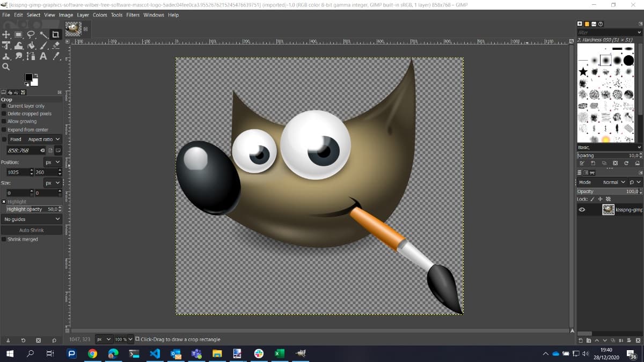Click the Delete brush icon under Spacing
This screenshot has width=644, height=362.
tap(615, 163)
